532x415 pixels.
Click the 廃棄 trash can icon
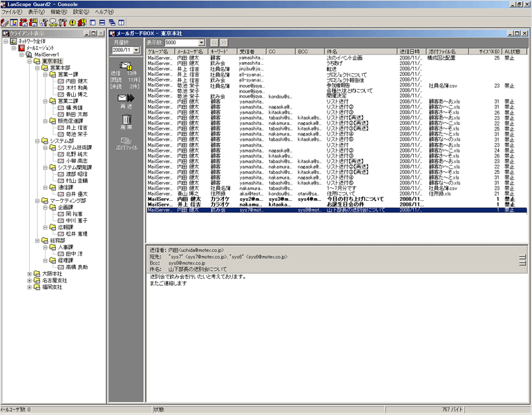pyautogui.click(x=126, y=119)
